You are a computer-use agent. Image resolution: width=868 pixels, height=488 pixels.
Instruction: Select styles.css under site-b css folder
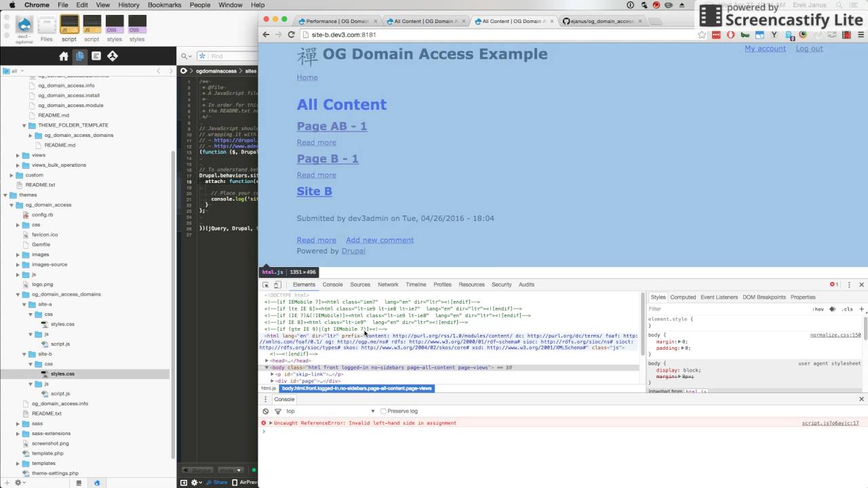point(62,373)
